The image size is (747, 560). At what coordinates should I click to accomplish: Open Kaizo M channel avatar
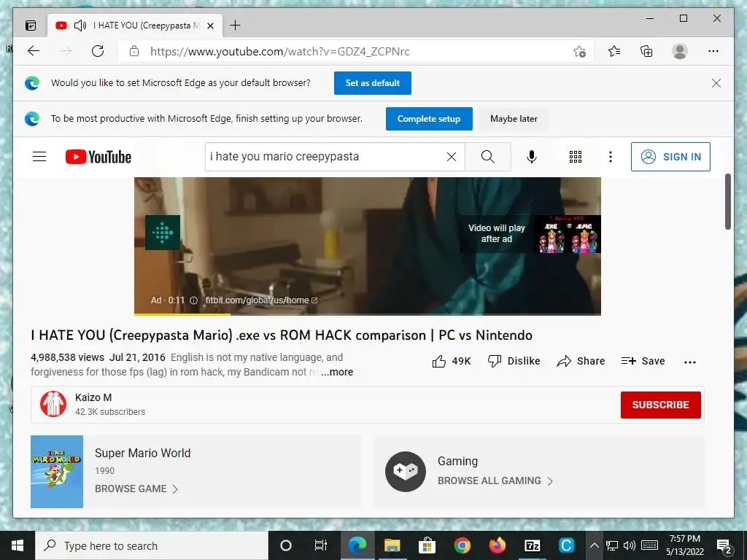(53, 404)
